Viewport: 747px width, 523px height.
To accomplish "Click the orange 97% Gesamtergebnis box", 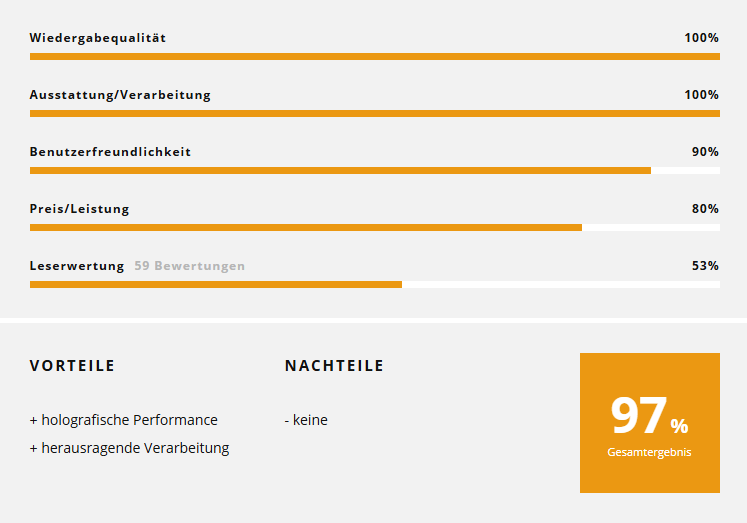I will (650, 423).
